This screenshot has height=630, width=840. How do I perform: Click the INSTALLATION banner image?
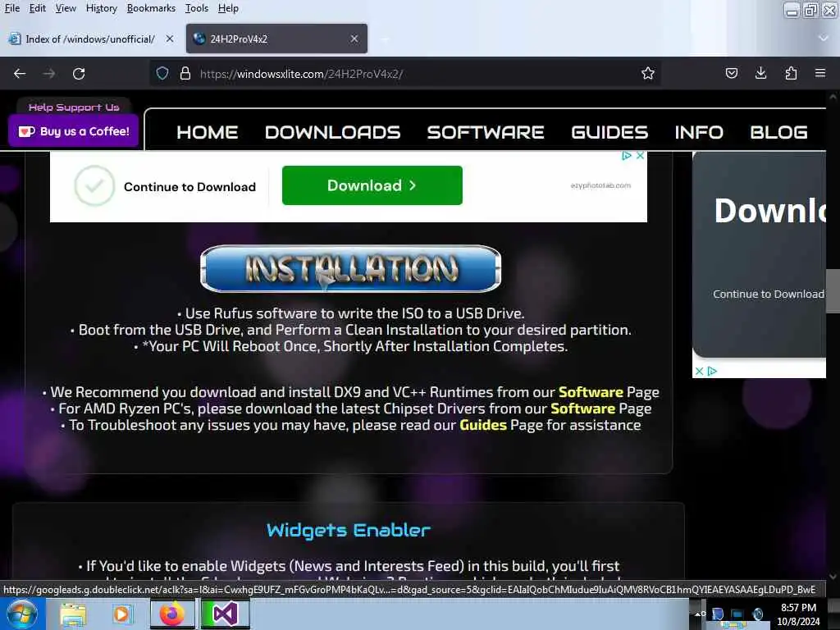350,269
